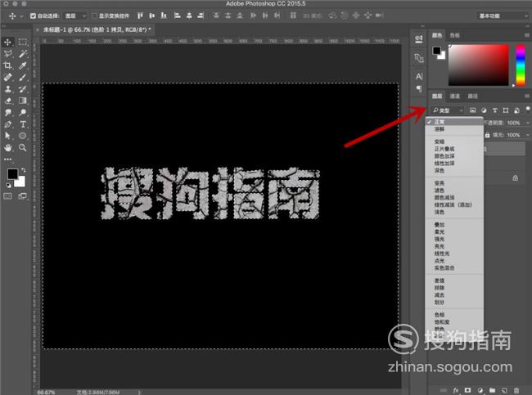The width and height of the screenshot is (532, 395).
Task: Open the workspace 基本功能 dropdown
Action: pos(503,16)
